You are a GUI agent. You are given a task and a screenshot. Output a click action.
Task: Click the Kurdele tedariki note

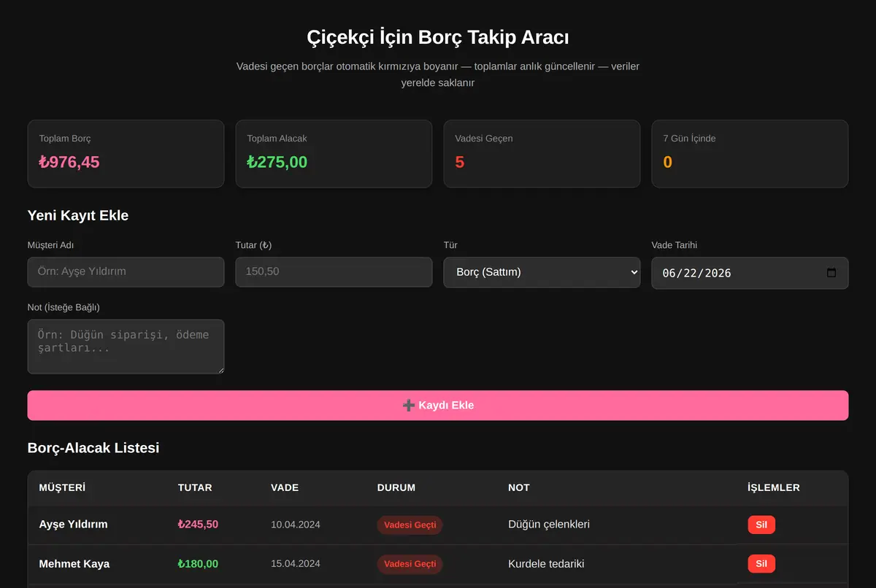coord(546,564)
